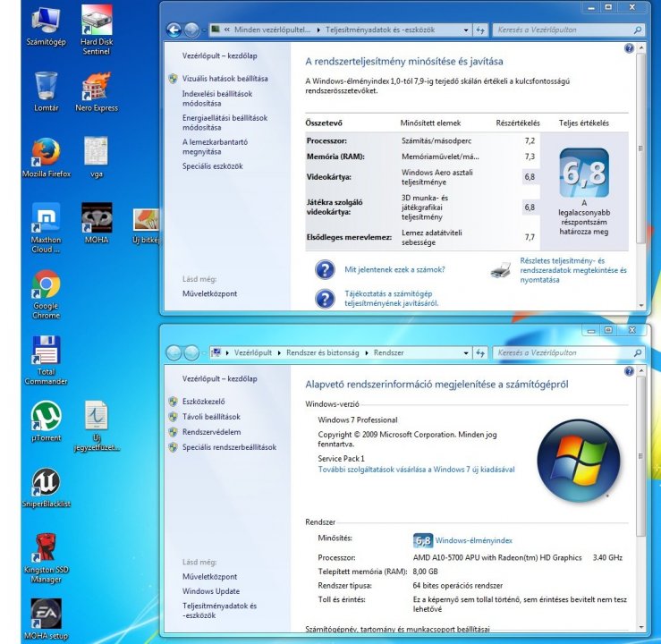This screenshot has height=644, width=661.
Task: Click Rendszer breadcrumb segment
Action: [388, 352]
